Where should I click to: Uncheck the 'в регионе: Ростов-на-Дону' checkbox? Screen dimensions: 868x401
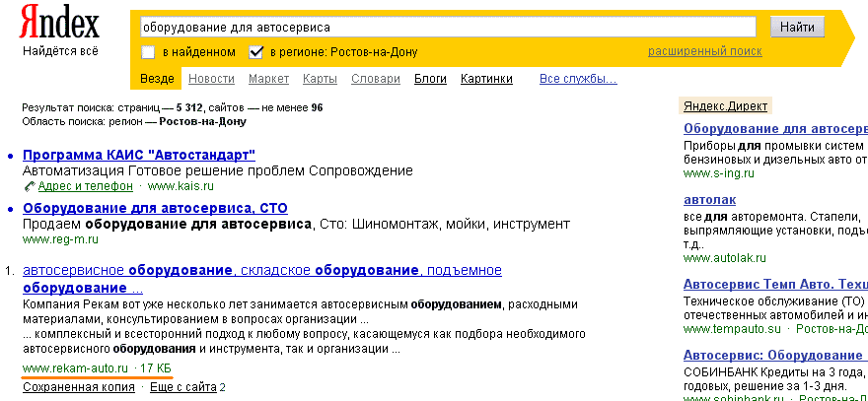click(255, 52)
